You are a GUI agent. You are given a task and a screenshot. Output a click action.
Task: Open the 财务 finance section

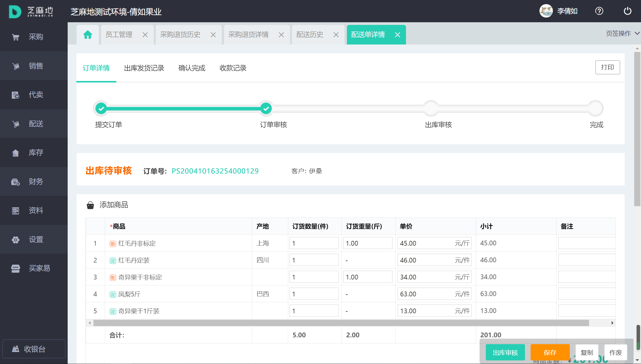click(x=34, y=182)
